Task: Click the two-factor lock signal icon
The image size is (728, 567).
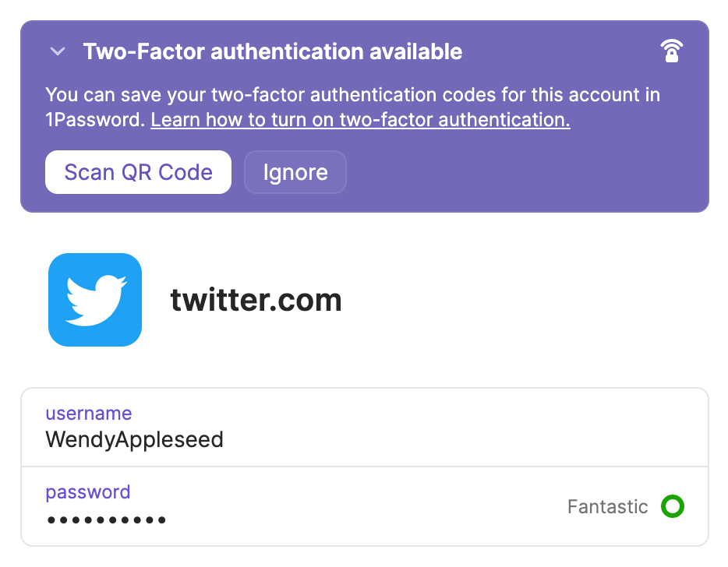Action: [x=670, y=51]
